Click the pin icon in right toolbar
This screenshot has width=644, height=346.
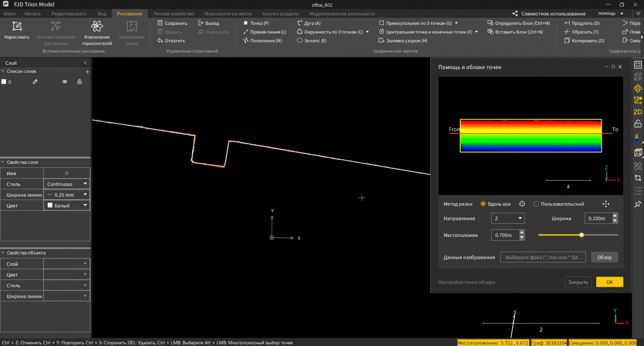(x=638, y=204)
